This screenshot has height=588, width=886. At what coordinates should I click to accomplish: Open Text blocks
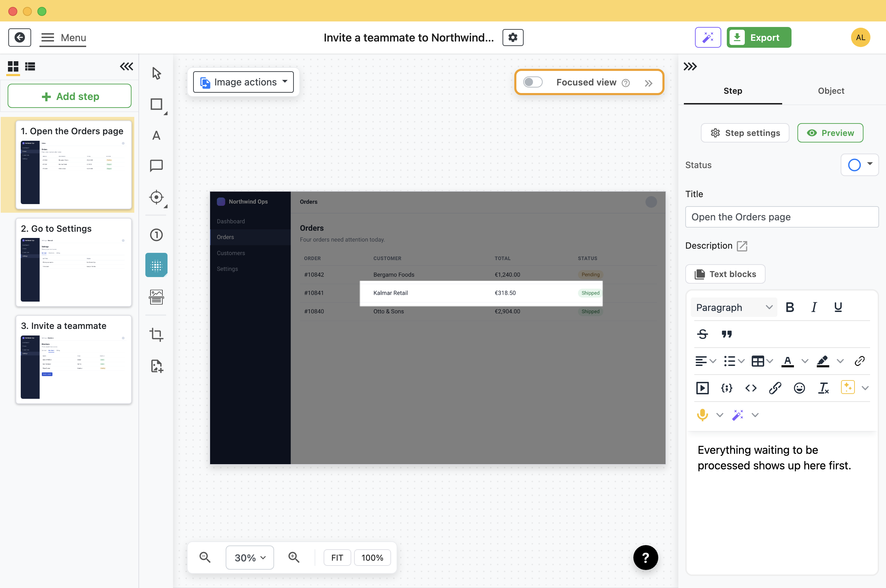point(725,274)
